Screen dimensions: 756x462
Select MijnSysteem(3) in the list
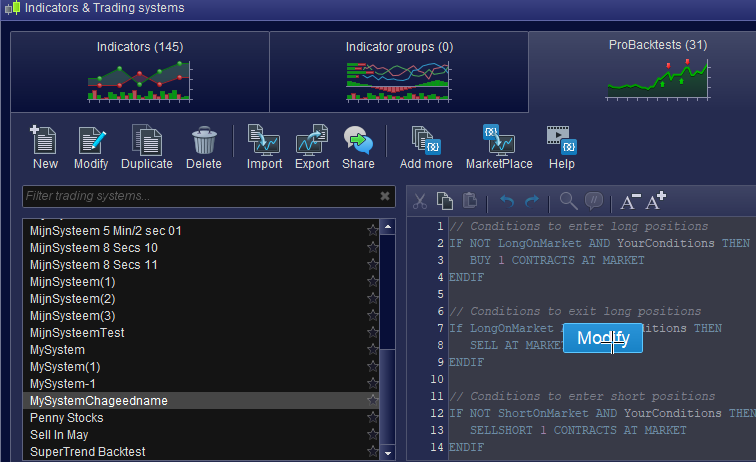click(x=201, y=316)
